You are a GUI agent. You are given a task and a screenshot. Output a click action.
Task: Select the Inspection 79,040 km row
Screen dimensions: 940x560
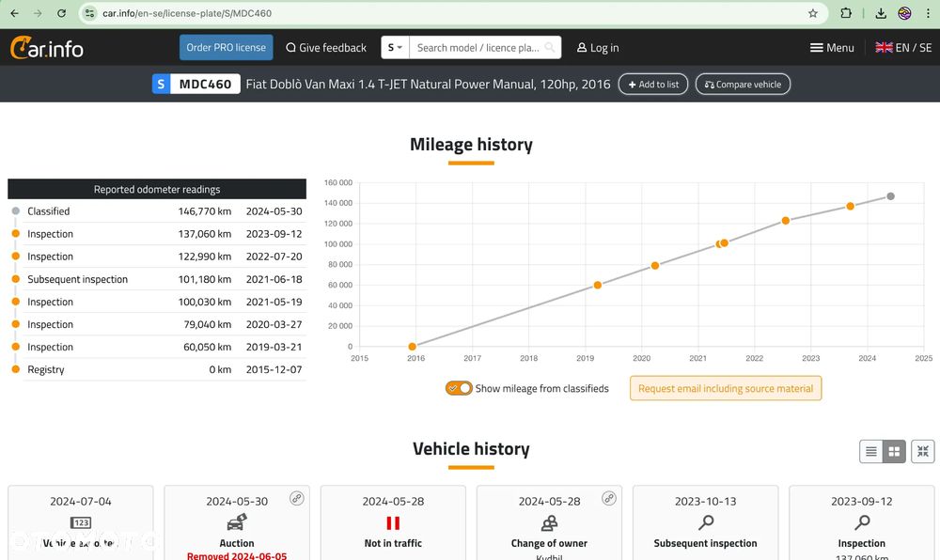point(157,324)
